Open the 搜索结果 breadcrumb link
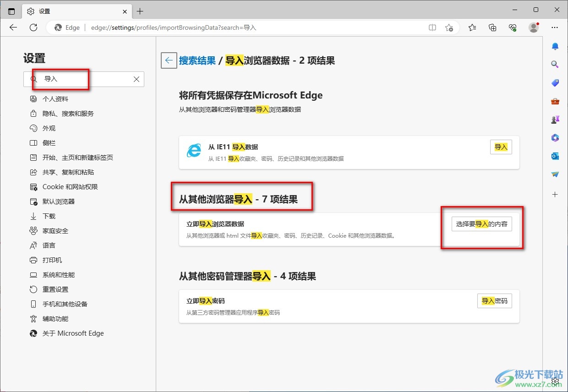 click(197, 60)
